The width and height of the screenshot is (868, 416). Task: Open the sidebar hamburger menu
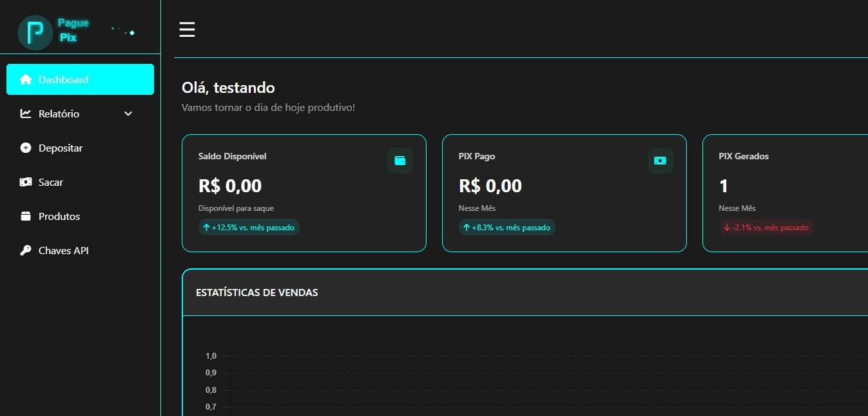[187, 28]
